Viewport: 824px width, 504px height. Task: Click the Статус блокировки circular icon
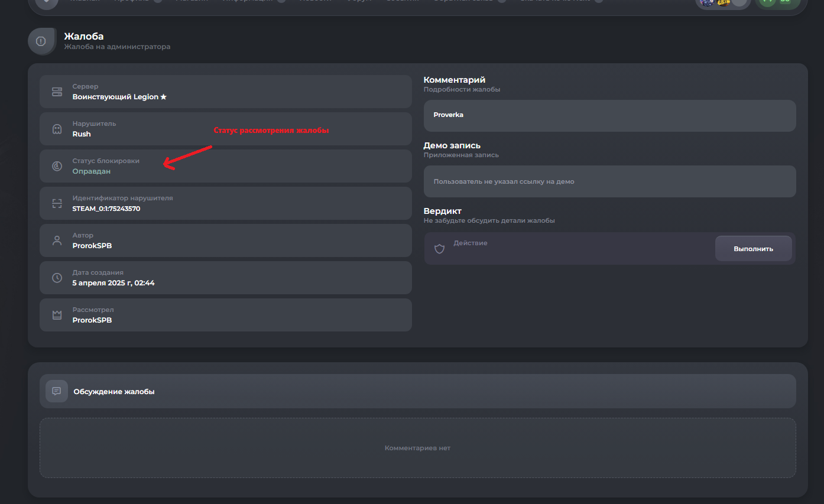[57, 166]
